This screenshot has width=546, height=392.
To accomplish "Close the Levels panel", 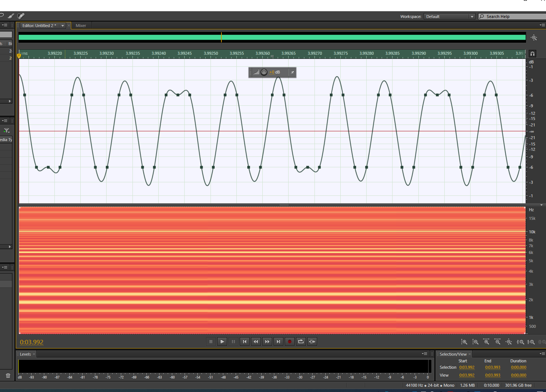I will (34, 354).
